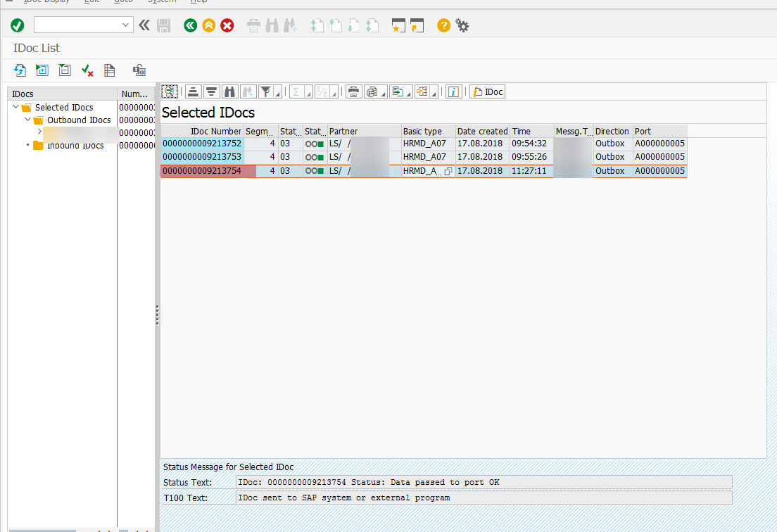Sort the grid in ascending order
Image resolution: width=777 pixels, height=532 pixels.
click(194, 91)
